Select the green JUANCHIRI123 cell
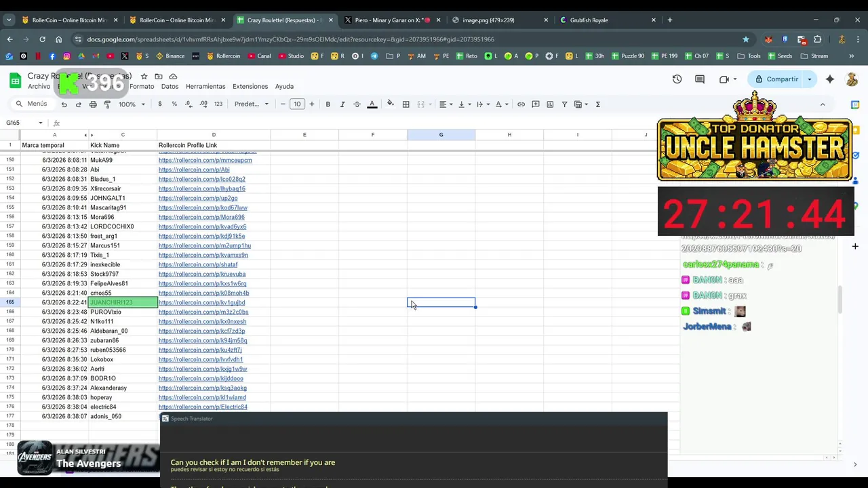Image resolution: width=868 pixels, height=488 pixels. click(x=123, y=302)
